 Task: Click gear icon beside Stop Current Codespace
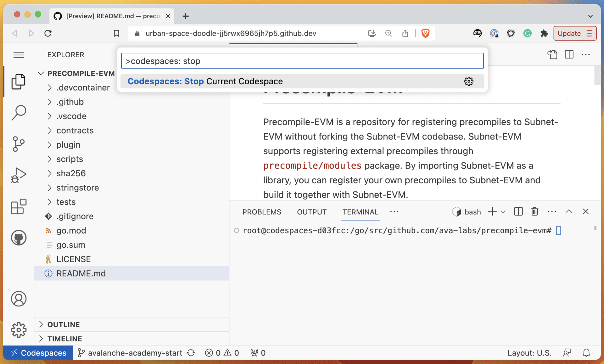[469, 81]
